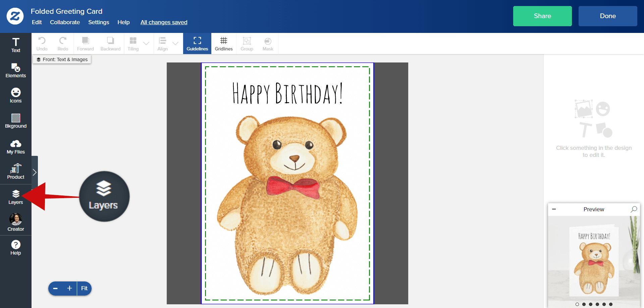644x308 pixels.
Task: Open My Files uploads
Action: 16,147
